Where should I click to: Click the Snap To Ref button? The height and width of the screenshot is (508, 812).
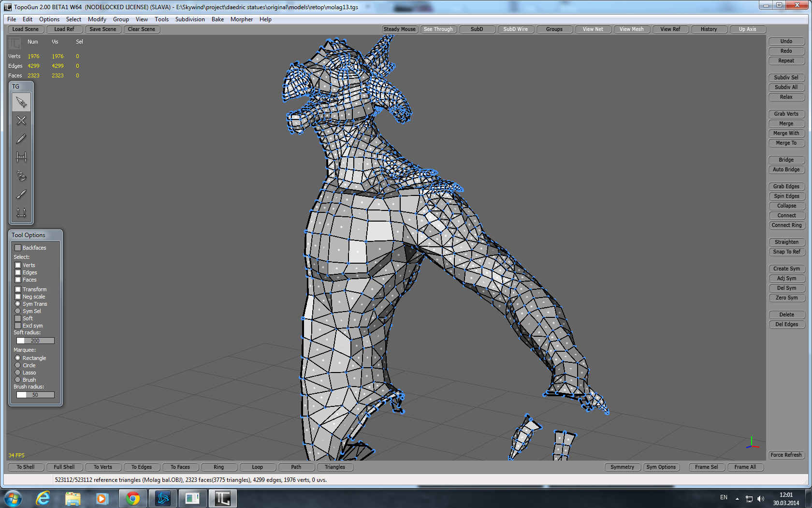point(786,252)
